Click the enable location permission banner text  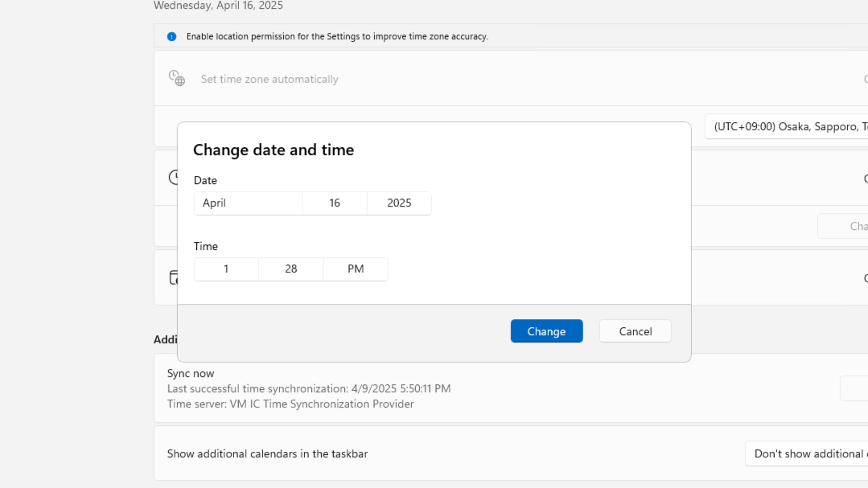[337, 36]
